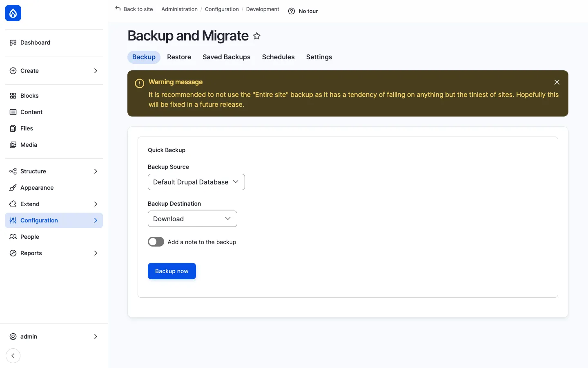588x368 pixels.
Task: Click the Back to site arrow icon
Action: click(x=118, y=9)
